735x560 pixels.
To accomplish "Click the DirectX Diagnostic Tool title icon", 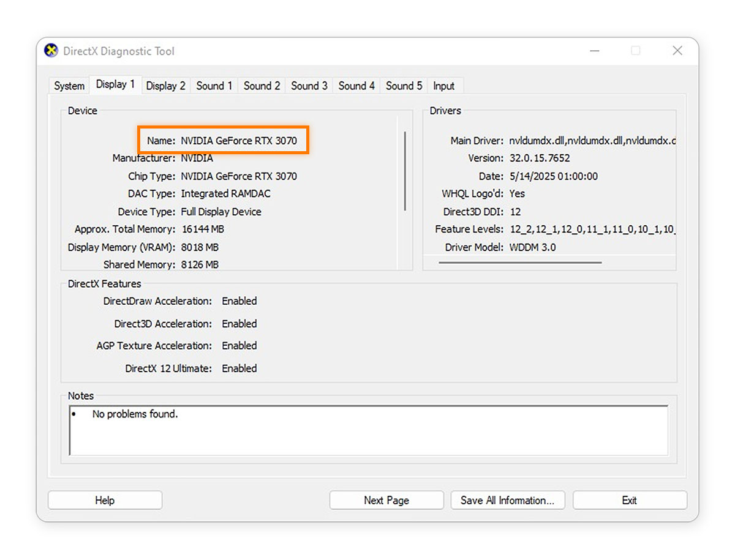I will click(51, 51).
